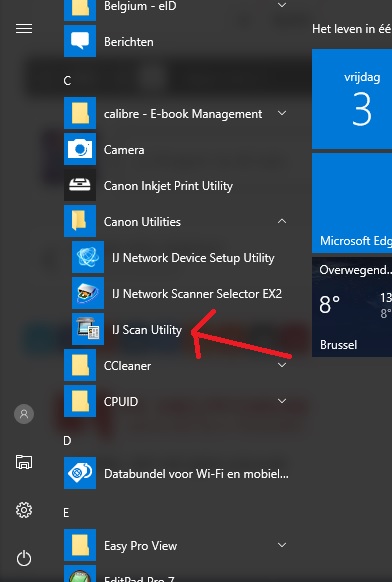Viewport: 392px width, 582px height.
Task: Open the Microsoft Edge tile
Action: 352,203
